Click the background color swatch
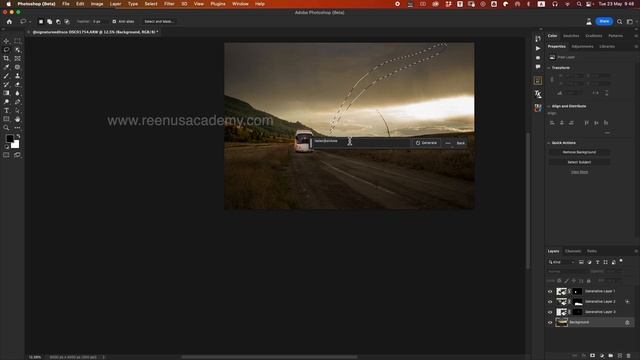 (x=16, y=145)
